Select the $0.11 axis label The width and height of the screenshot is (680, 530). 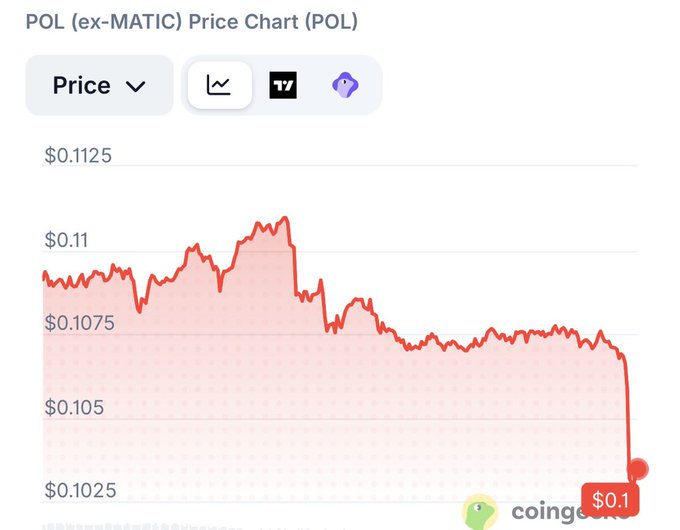pyautogui.click(x=66, y=240)
